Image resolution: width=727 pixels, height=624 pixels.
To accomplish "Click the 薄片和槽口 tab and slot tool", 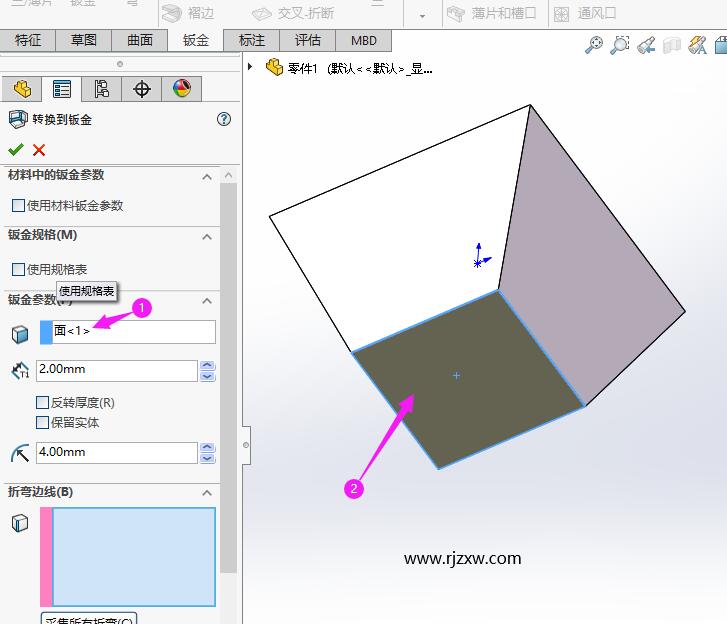I will pos(491,13).
